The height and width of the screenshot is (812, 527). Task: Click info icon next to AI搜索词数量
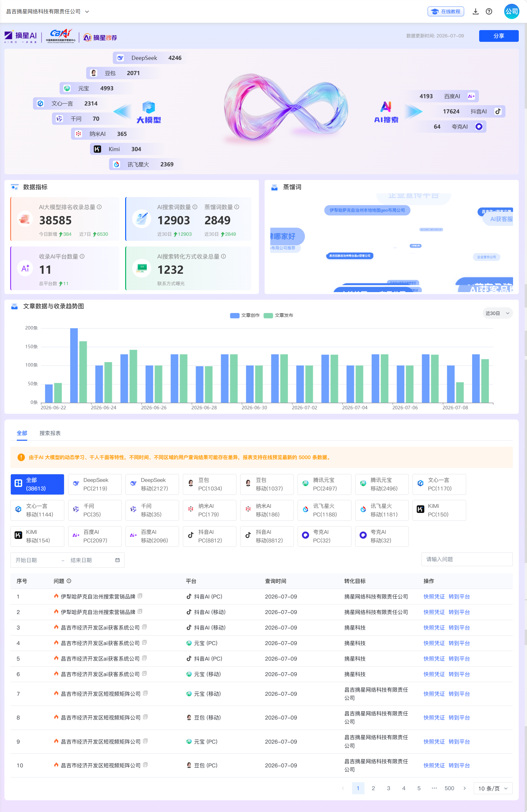195,207
